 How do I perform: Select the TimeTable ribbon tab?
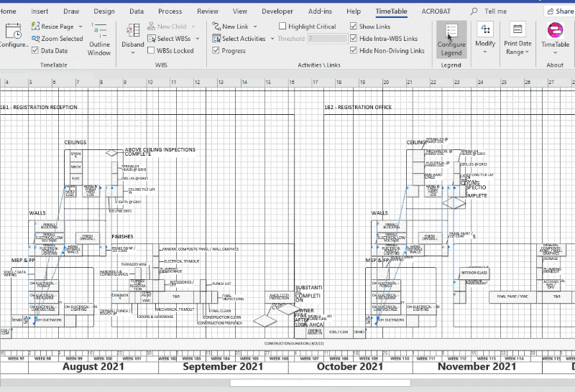[x=391, y=11]
